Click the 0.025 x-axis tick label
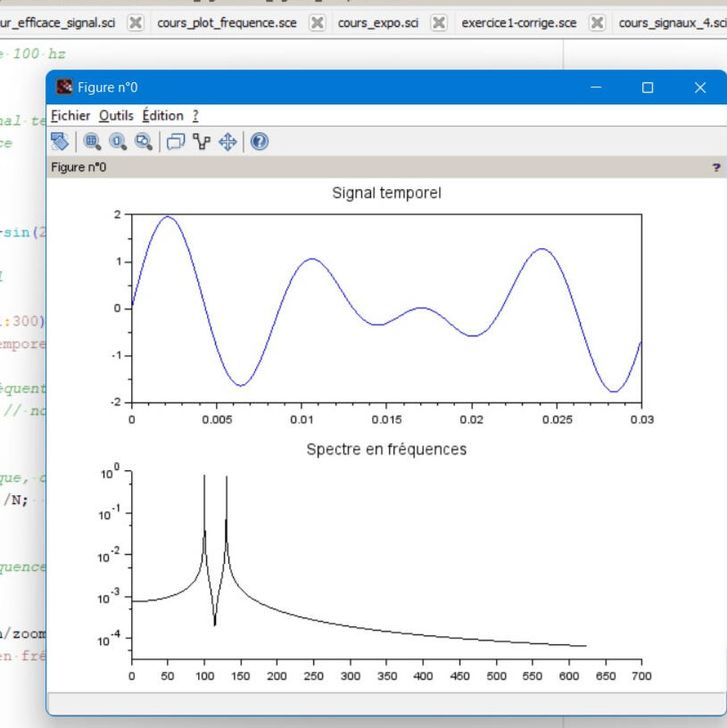Viewport: 727px width, 728px height. (558, 419)
